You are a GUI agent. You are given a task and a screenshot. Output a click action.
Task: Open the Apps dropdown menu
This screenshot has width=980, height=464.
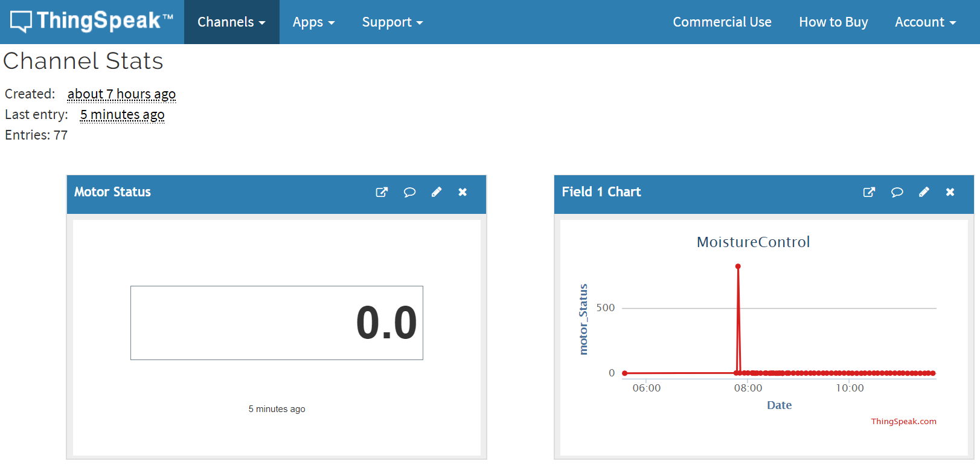[x=313, y=22]
